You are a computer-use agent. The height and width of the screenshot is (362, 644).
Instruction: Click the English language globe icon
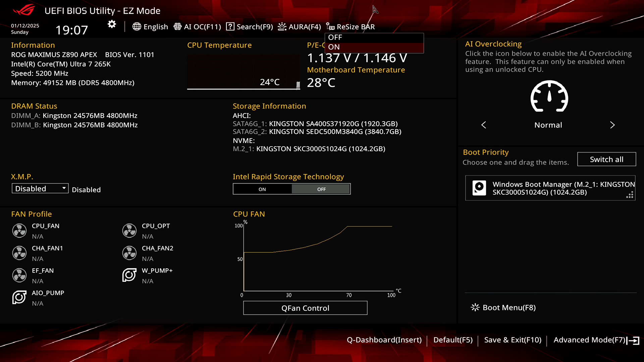click(x=137, y=26)
